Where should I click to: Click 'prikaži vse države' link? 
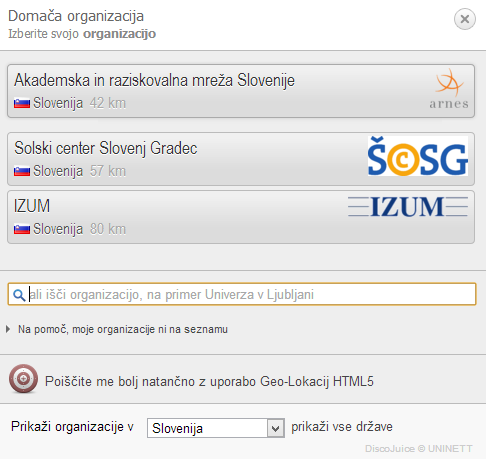(342, 427)
